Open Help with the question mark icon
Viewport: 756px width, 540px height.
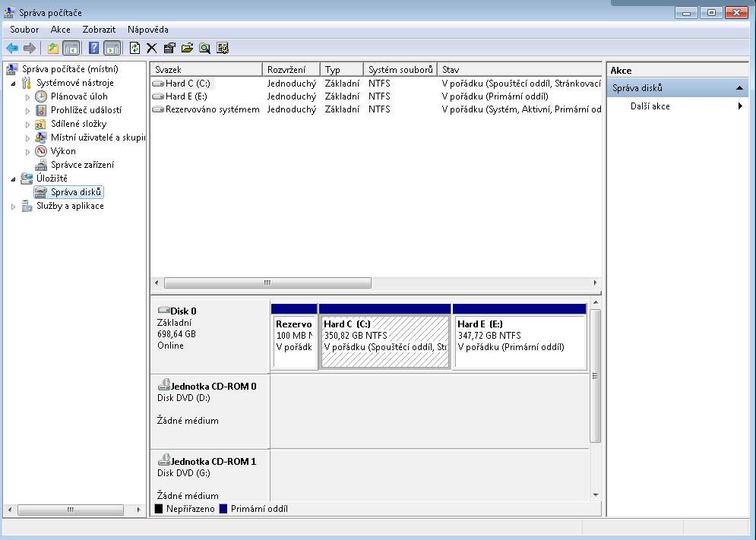(94, 48)
